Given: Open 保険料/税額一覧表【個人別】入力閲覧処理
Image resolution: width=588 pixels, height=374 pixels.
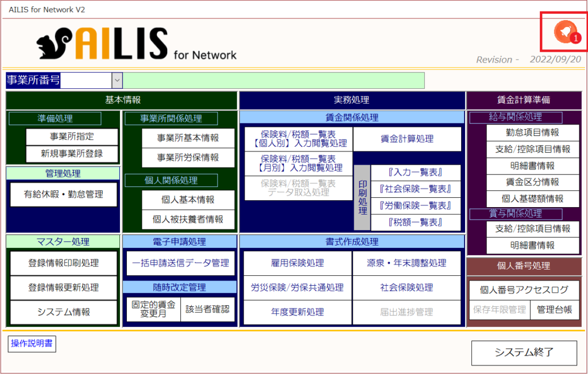Looking at the screenshot, I should pyautogui.click(x=298, y=139).
